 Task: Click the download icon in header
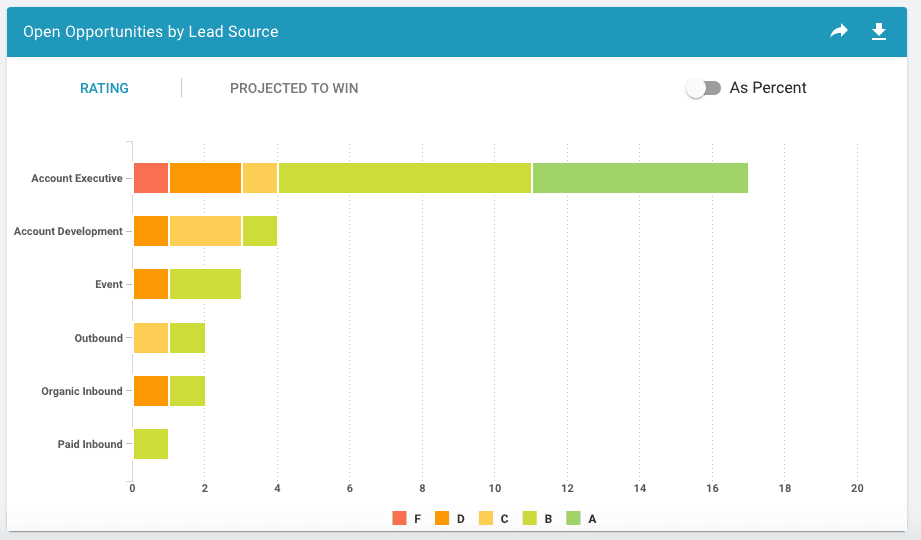coord(879,32)
